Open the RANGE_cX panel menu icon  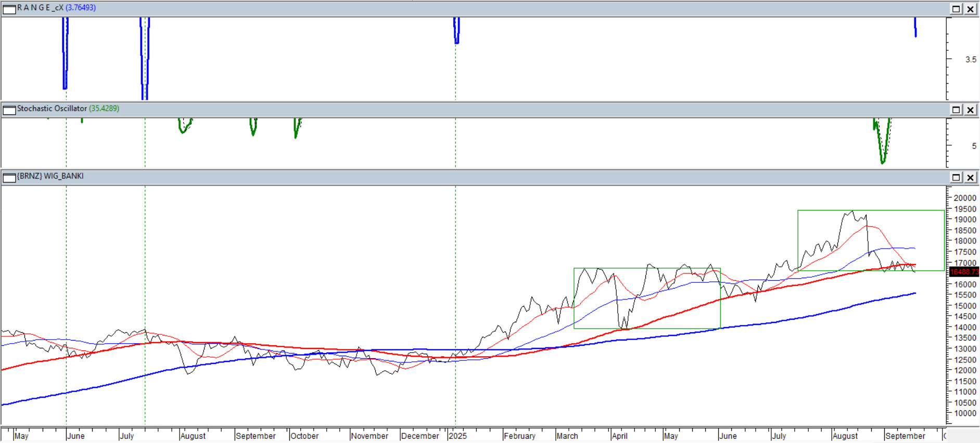point(9,9)
